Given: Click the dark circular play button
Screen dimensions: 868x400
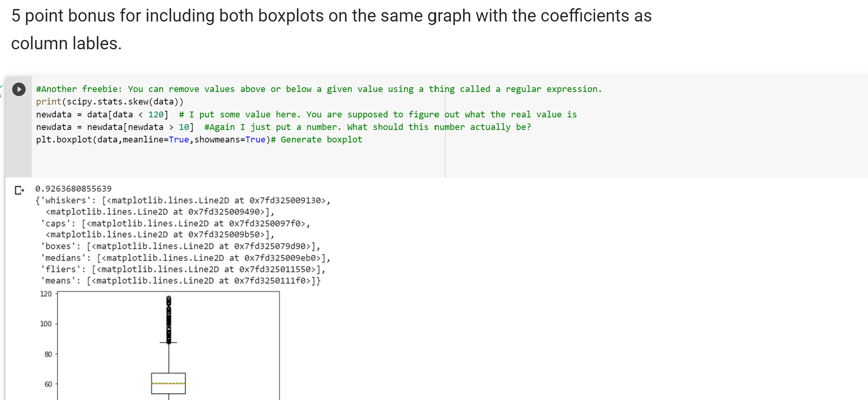Looking at the screenshot, I should pyautogui.click(x=18, y=89).
